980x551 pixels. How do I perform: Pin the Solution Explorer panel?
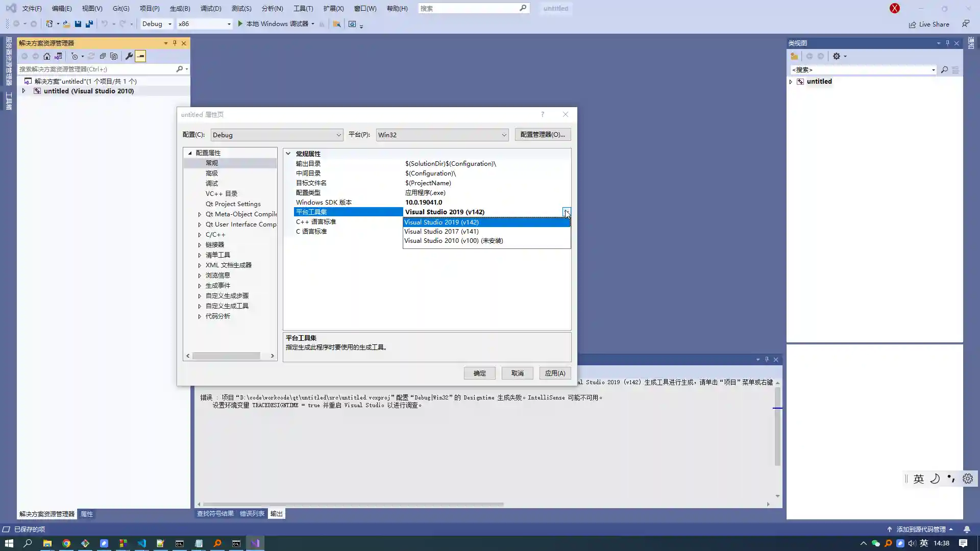coord(175,43)
